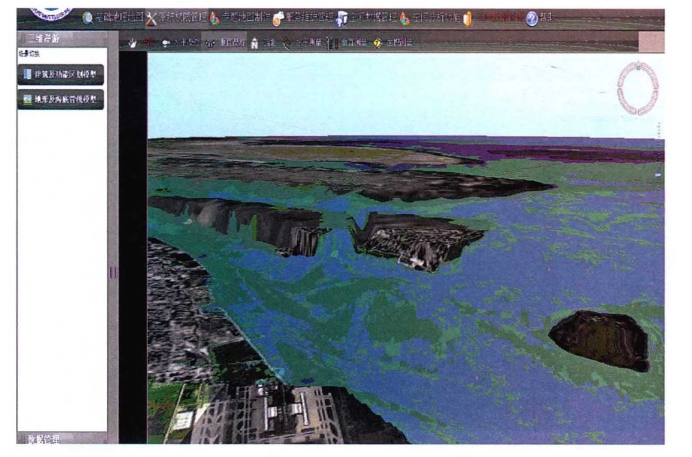Screen dimensions: 692x457
Task: Open the red-highlighted menu with orange book icon
Action: 493,18
